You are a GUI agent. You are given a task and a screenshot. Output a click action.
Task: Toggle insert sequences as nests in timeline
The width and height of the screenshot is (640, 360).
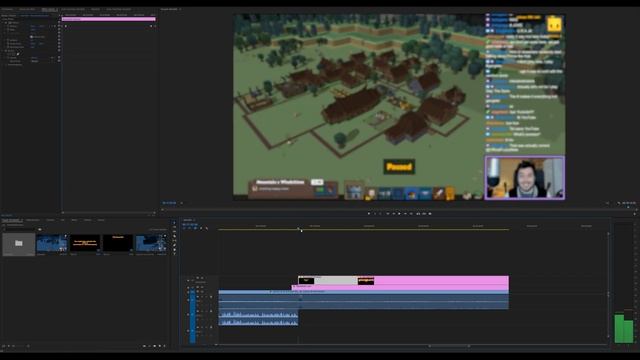(x=184, y=228)
